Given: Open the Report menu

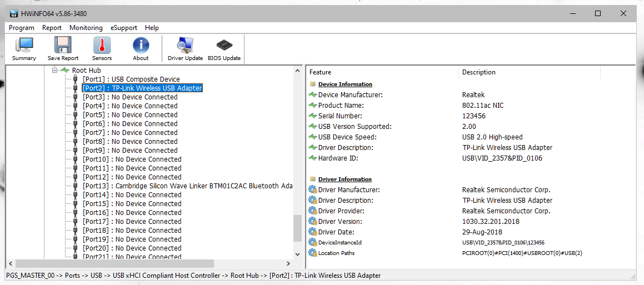Looking at the screenshot, I should pos(52,28).
